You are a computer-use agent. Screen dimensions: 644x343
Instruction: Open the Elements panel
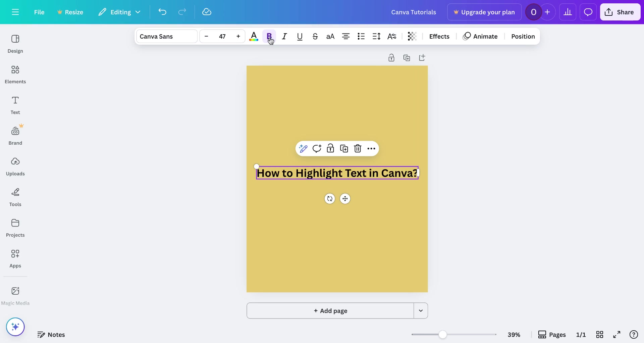[15, 74]
